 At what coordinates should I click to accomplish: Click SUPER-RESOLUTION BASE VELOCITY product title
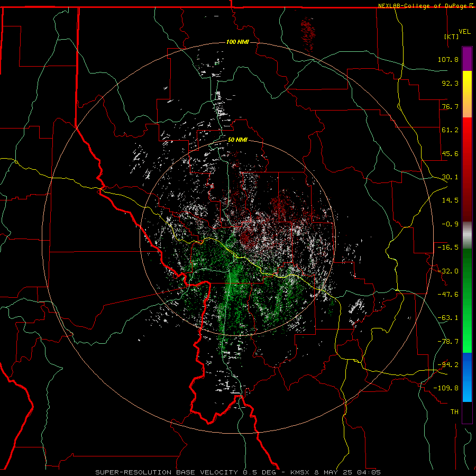(167, 472)
